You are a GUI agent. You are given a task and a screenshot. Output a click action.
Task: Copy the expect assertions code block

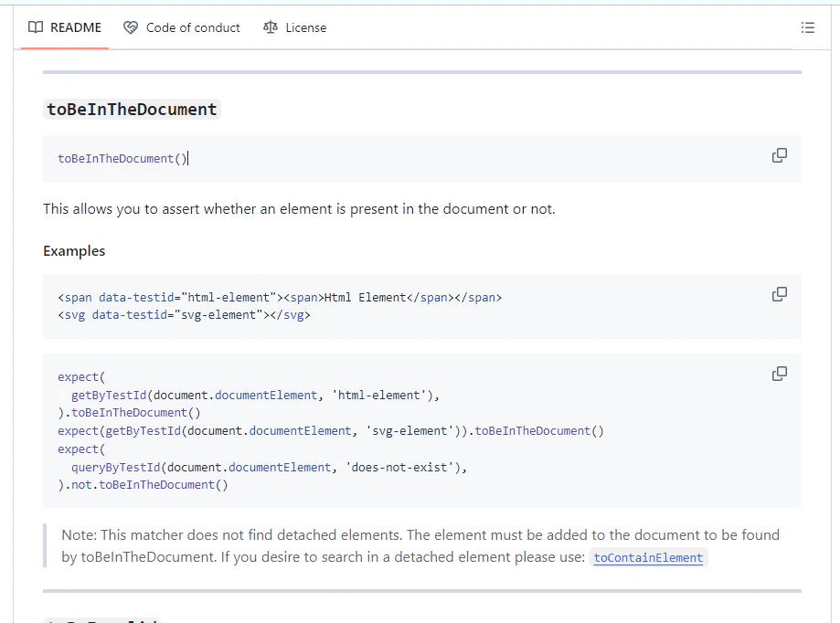(x=779, y=374)
